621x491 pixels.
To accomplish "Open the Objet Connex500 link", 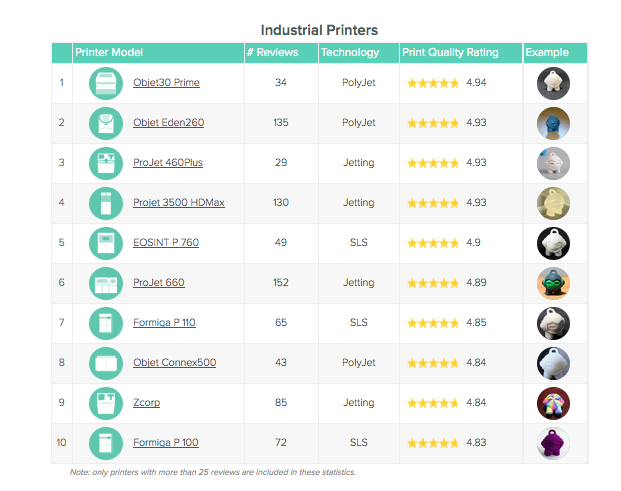I will point(175,362).
